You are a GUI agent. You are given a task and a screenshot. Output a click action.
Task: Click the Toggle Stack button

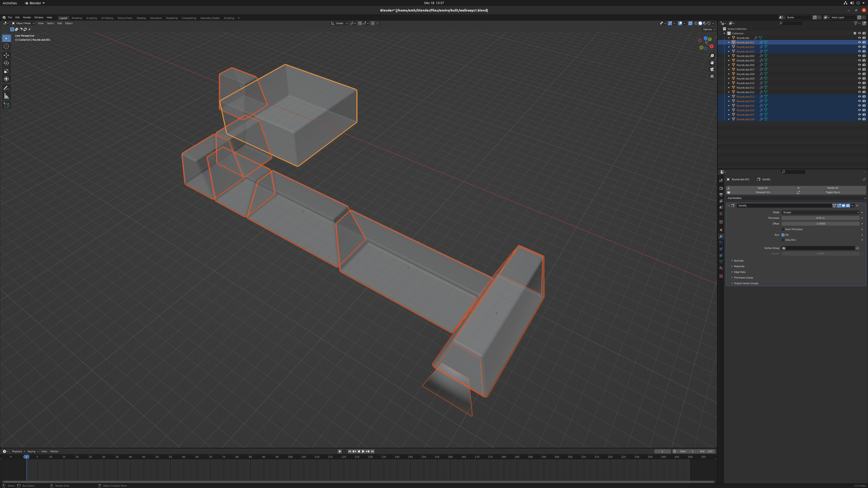click(831, 192)
